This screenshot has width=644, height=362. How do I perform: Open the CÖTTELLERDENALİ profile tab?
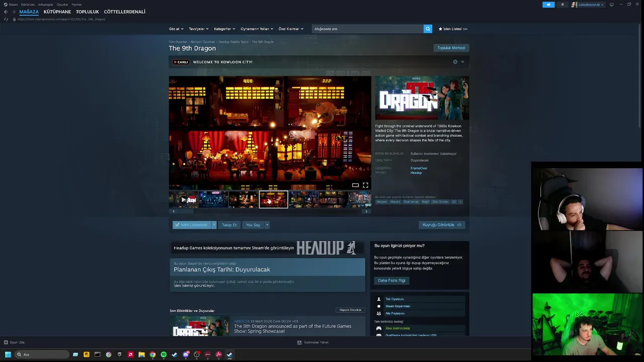click(124, 12)
